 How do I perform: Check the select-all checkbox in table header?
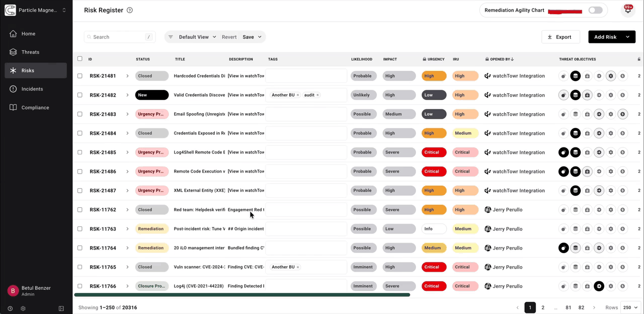[79, 59]
